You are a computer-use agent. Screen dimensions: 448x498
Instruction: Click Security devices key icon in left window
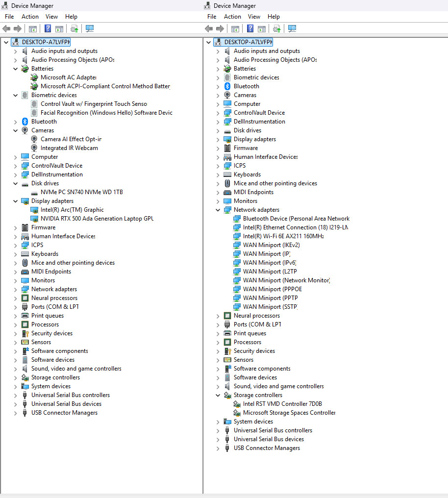25,333
